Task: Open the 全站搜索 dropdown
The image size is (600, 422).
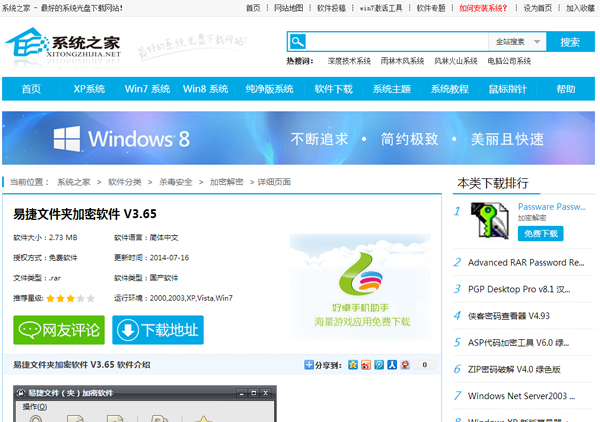Action: [x=517, y=42]
